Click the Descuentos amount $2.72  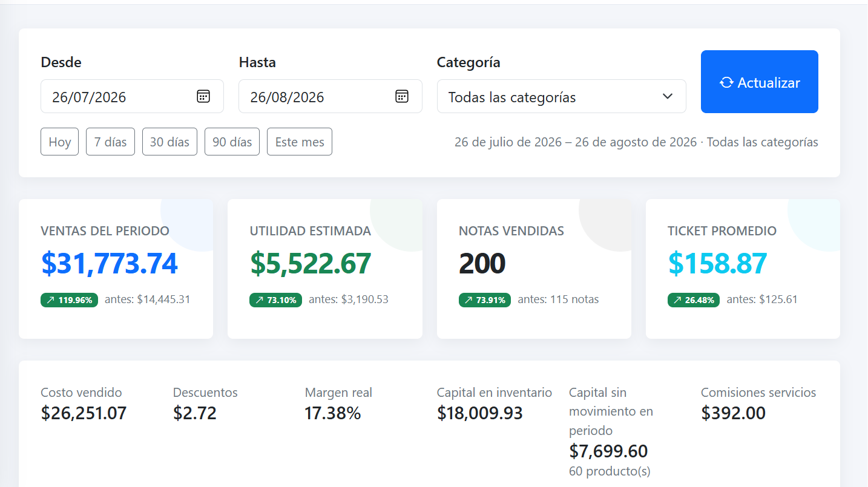click(195, 413)
